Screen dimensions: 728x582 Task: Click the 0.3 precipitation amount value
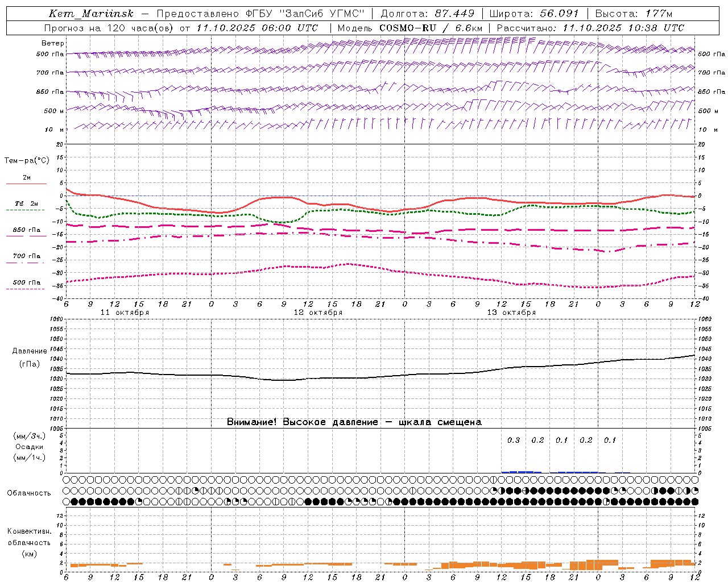tap(514, 440)
